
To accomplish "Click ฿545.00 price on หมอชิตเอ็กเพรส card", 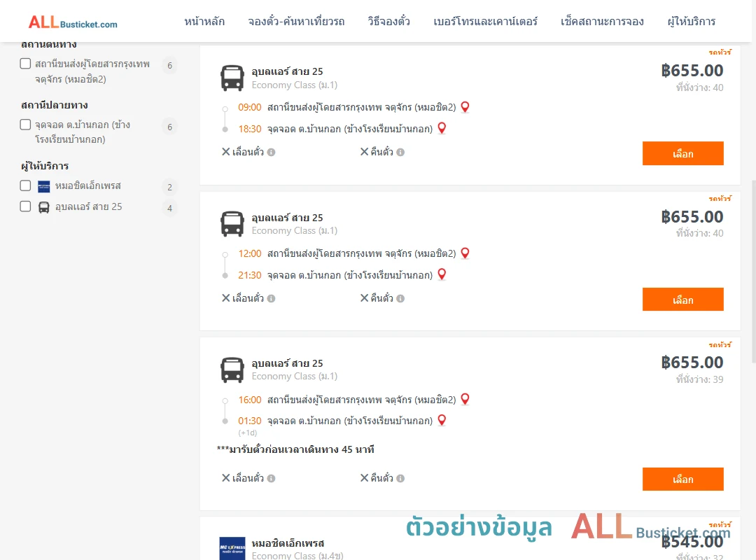I will click(x=692, y=542).
